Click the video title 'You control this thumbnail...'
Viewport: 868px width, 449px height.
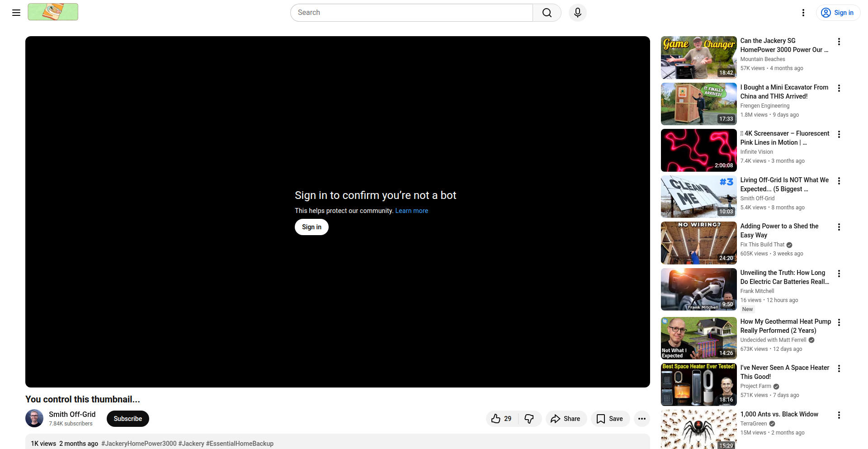(83, 399)
